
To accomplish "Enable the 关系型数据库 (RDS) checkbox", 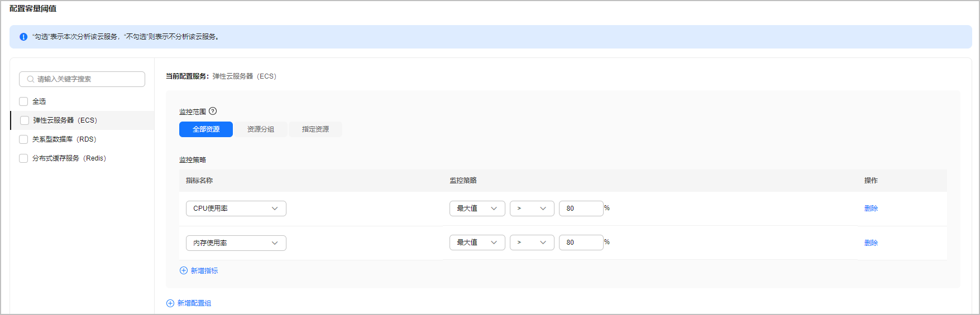I will tap(23, 139).
